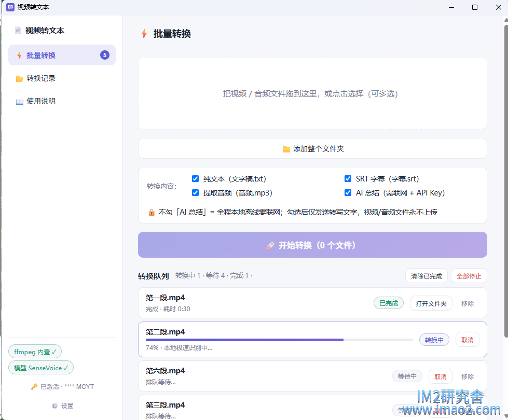The height and width of the screenshot is (420, 508).
Task: Click queue summary 转换中 1 · 等待 4 · 完成 1
Action: [213, 275]
